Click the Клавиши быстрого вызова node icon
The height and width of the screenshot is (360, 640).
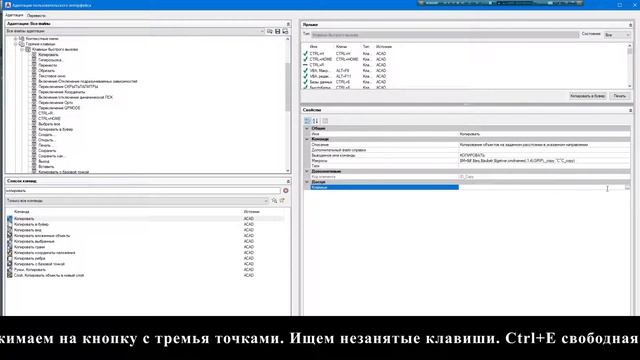[x=28, y=49]
